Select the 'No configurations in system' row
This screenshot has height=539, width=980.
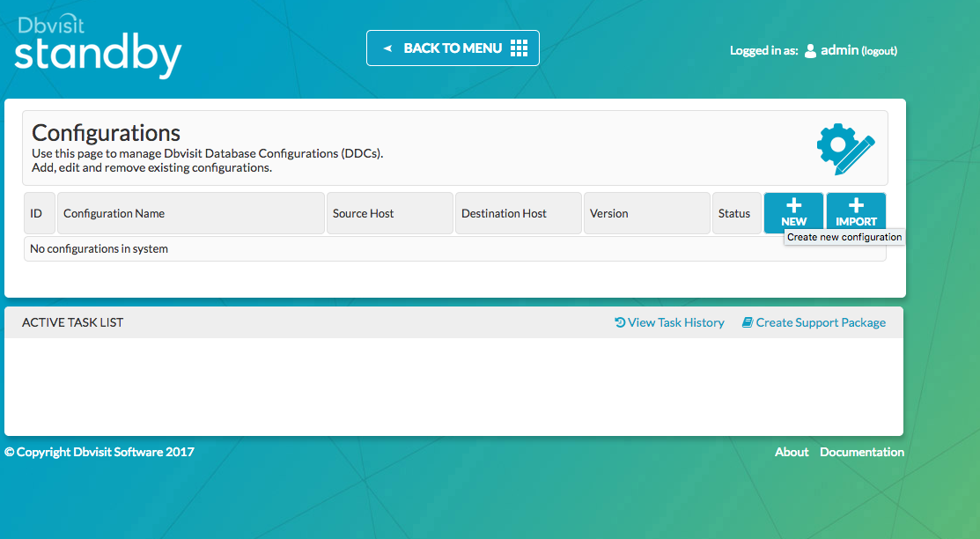[x=455, y=249]
